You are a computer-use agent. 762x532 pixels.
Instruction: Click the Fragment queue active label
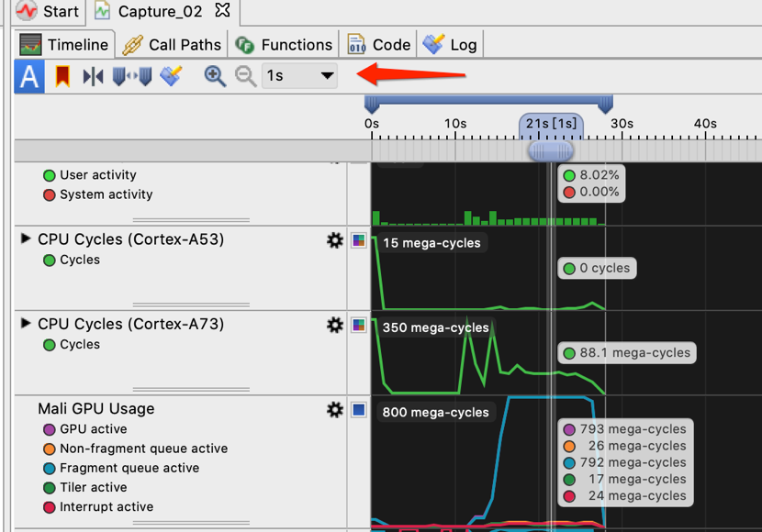point(129,468)
